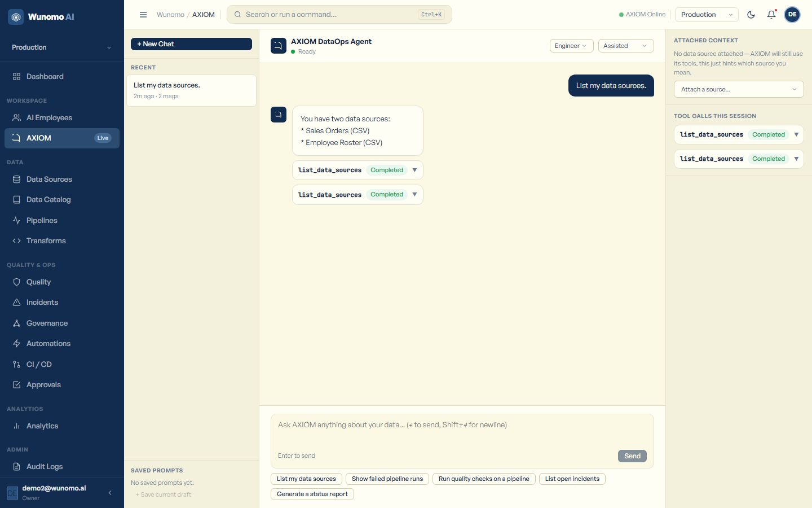Click the 'AXIOM Online' status indicator
This screenshot has height=508, width=812.
[642, 15]
